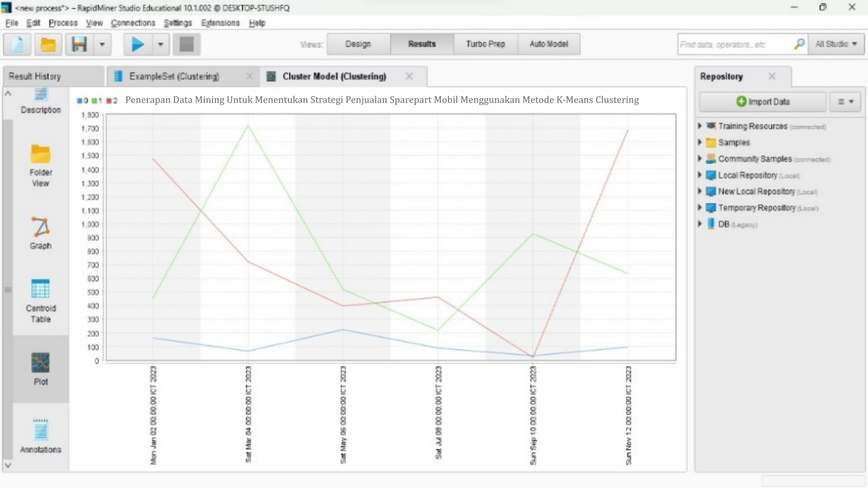Open dropdown arrow next to Save icon
Screen dimensions: 868x488
click(x=102, y=45)
